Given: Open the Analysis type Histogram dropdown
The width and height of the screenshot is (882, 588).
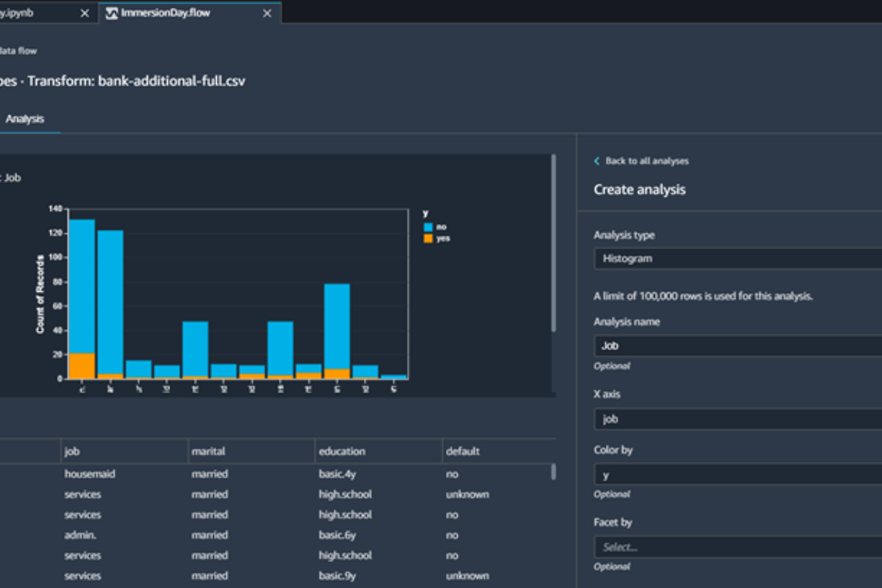Looking at the screenshot, I should click(738, 258).
